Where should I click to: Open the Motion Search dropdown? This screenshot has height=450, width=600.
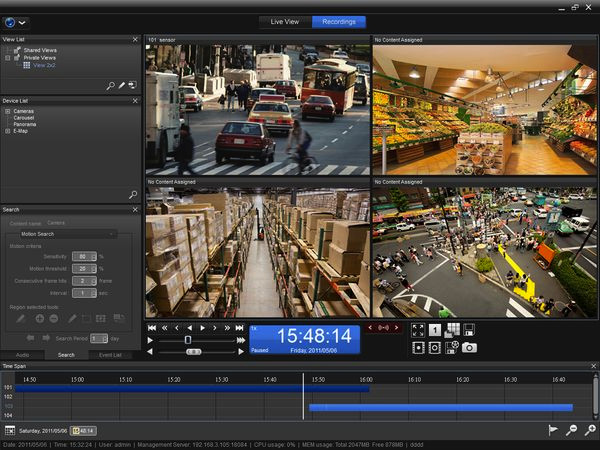67,234
